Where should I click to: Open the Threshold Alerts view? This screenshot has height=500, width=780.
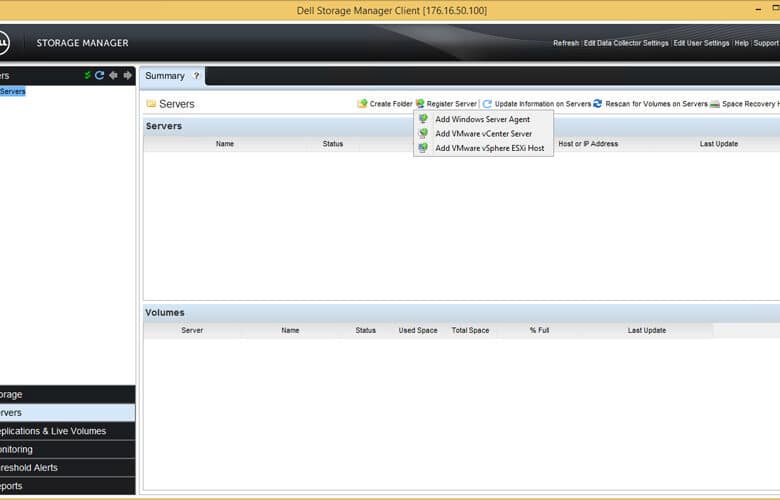click(x=67, y=468)
